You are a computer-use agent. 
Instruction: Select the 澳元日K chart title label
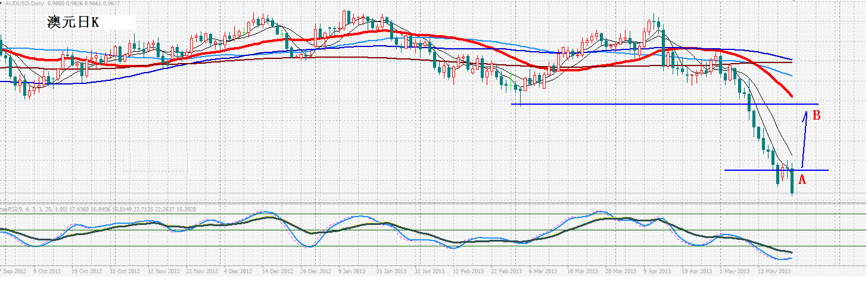click(x=74, y=23)
